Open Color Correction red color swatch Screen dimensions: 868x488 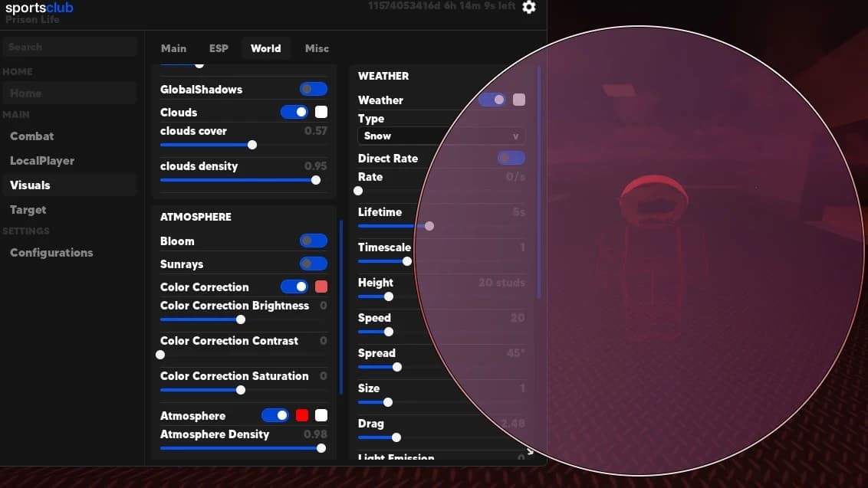tap(321, 287)
